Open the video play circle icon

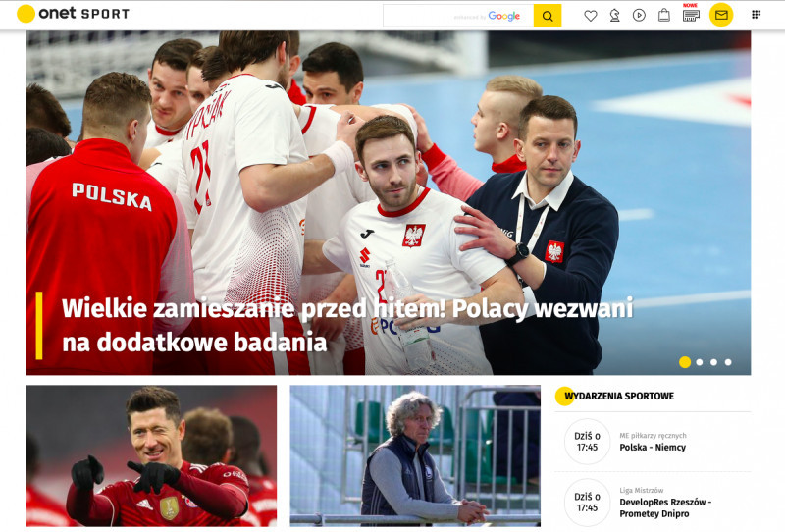(x=639, y=15)
